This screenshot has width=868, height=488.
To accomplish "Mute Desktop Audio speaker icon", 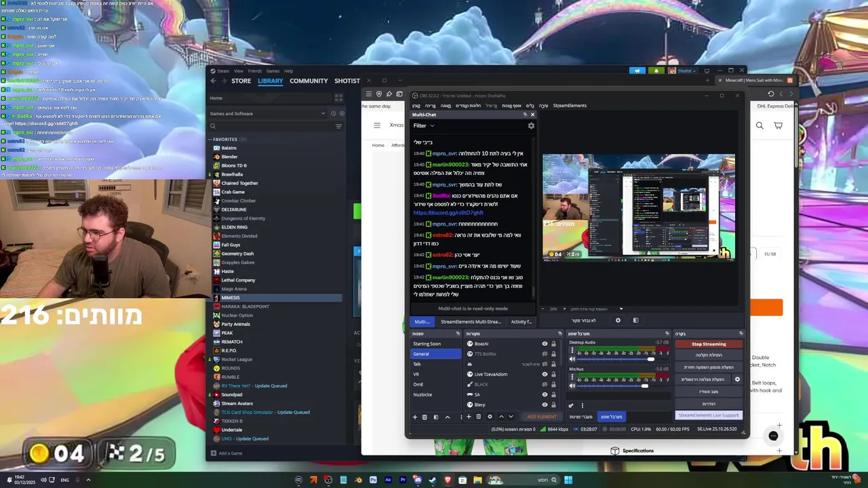I will [572, 359].
